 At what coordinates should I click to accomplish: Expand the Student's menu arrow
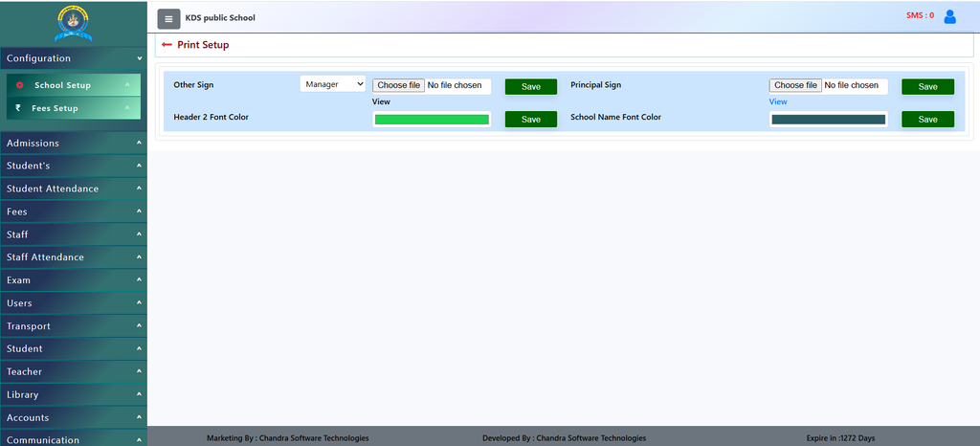coord(139,166)
